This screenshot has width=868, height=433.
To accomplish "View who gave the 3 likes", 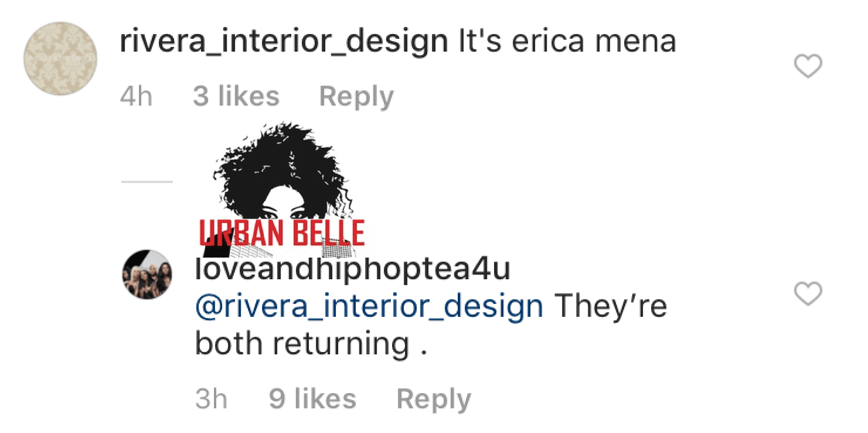I will click(x=236, y=97).
